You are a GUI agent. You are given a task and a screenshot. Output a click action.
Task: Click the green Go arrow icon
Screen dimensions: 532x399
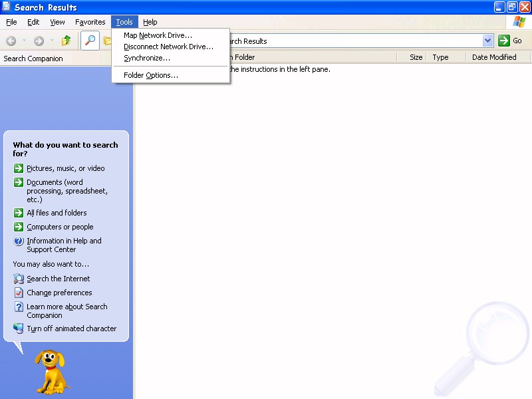pyautogui.click(x=504, y=41)
